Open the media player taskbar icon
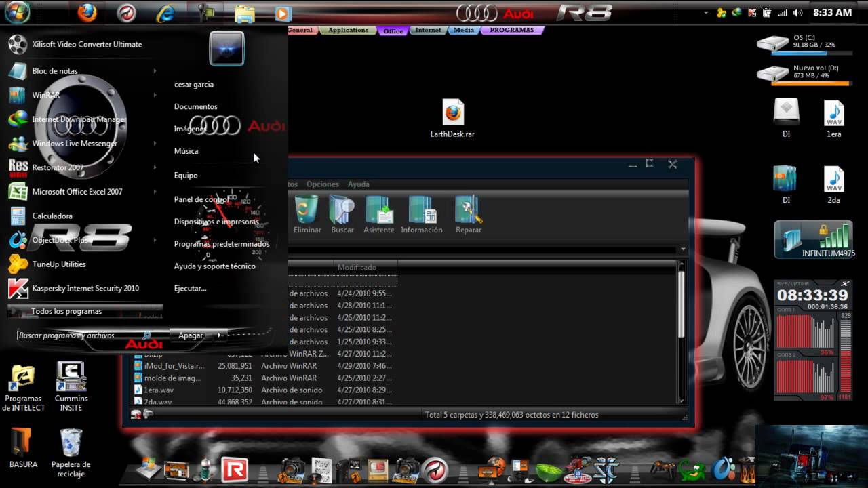Viewport: 868px width, 488px height. pyautogui.click(x=283, y=13)
